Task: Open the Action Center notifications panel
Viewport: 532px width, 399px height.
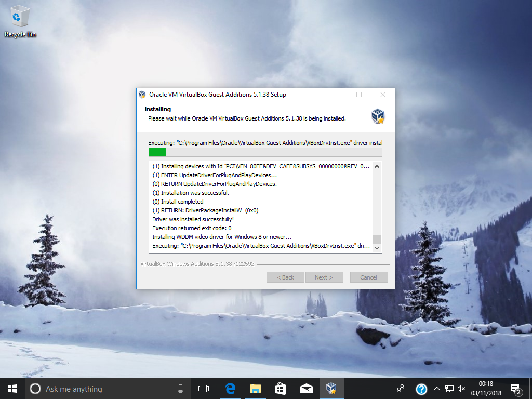Action: pyautogui.click(x=516, y=389)
